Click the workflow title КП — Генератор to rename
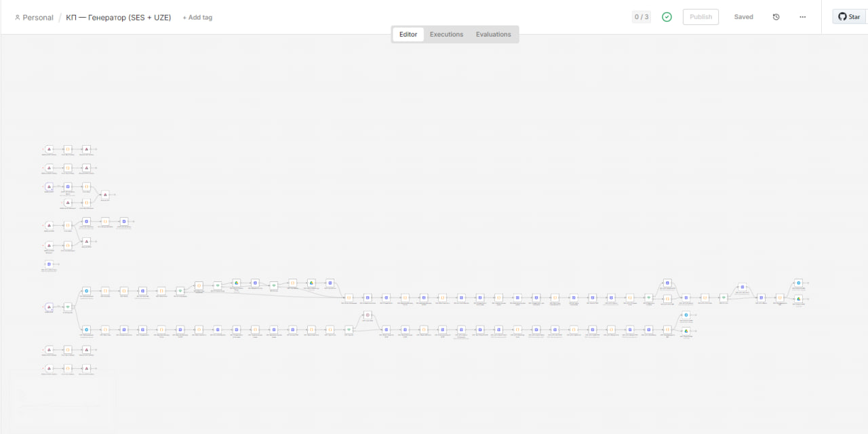868x434 pixels. (119, 17)
